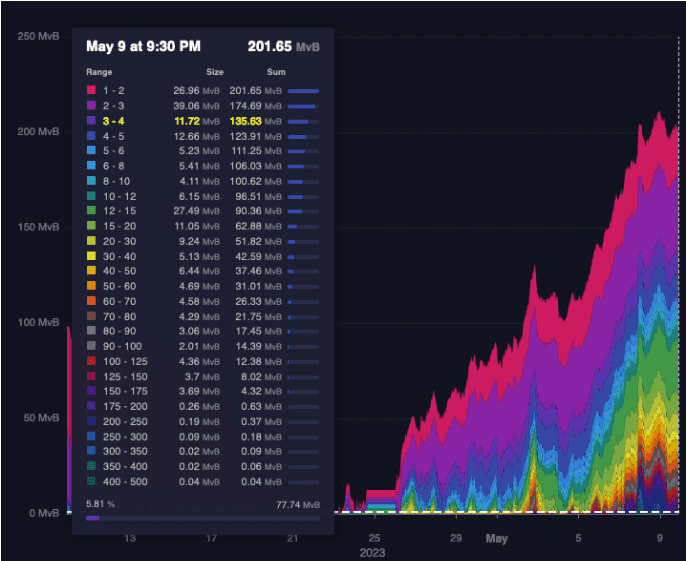Click the '5.81 %' percentage label
Viewport: 686px width, 561px height.
pos(100,504)
